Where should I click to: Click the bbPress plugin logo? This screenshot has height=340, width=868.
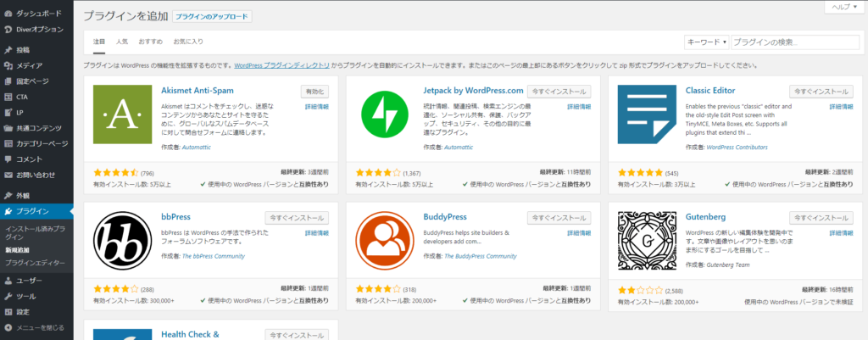tap(122, 240)
